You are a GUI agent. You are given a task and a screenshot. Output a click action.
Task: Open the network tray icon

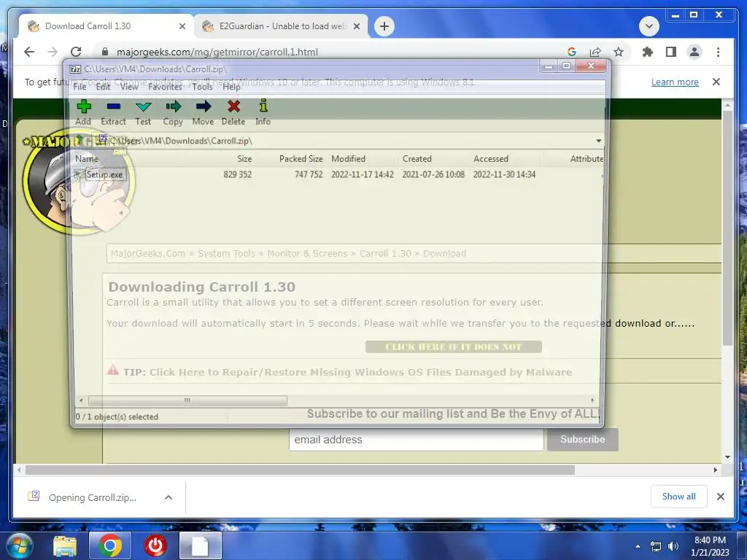pyautogui.click(x=656, y=546)
